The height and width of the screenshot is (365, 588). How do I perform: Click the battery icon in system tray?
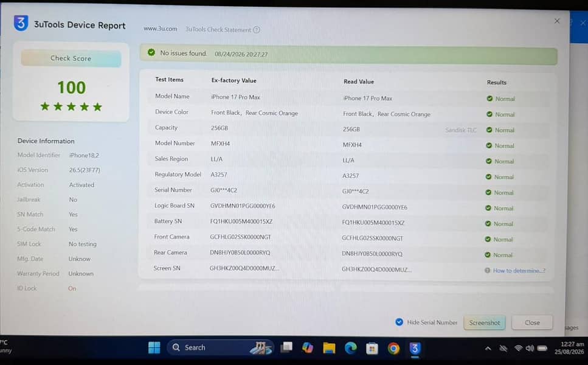542,348
